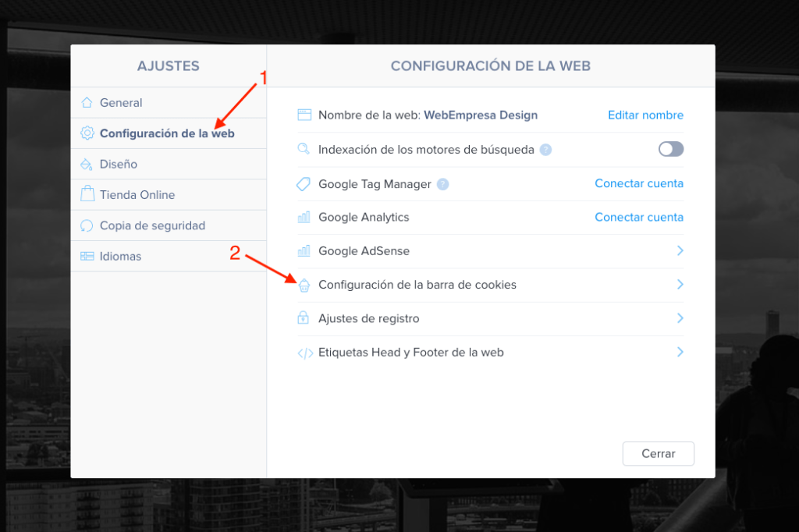Open the General settings section
Viewport: 799px width, 532px height.
click(x=169, y=102)
